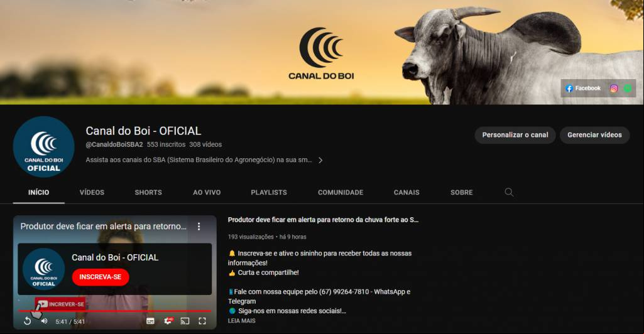Click the '308 vídeos' text

205,144
